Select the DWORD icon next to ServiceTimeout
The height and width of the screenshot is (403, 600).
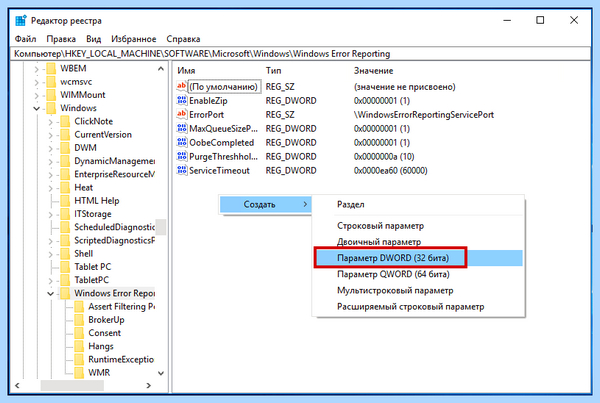click(x=181, y=170)
